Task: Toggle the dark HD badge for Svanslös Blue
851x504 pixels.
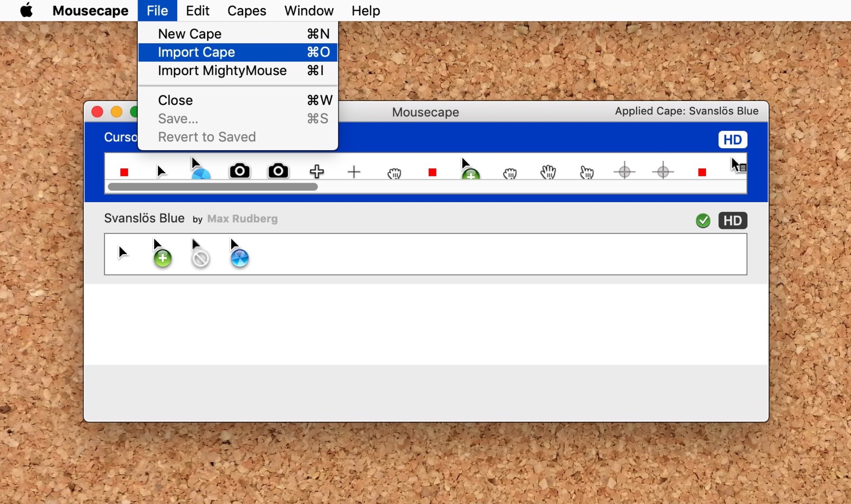Action: (x=732, y=220)
